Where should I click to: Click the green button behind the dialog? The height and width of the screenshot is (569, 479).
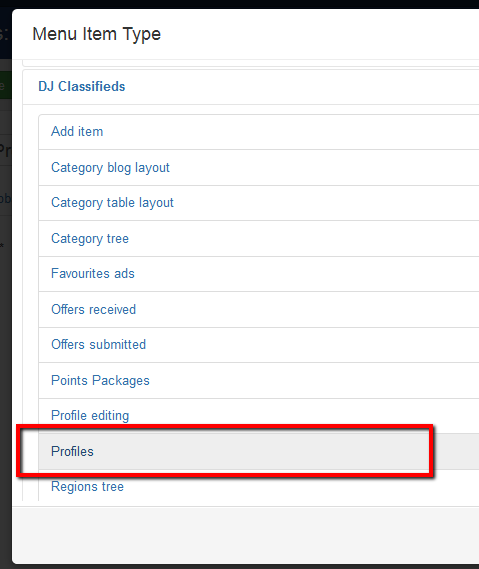[x=5, y=86]
